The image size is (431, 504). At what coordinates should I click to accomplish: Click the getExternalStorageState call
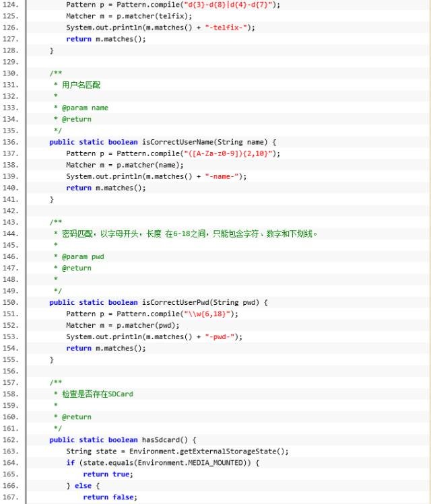coord(230,452)
